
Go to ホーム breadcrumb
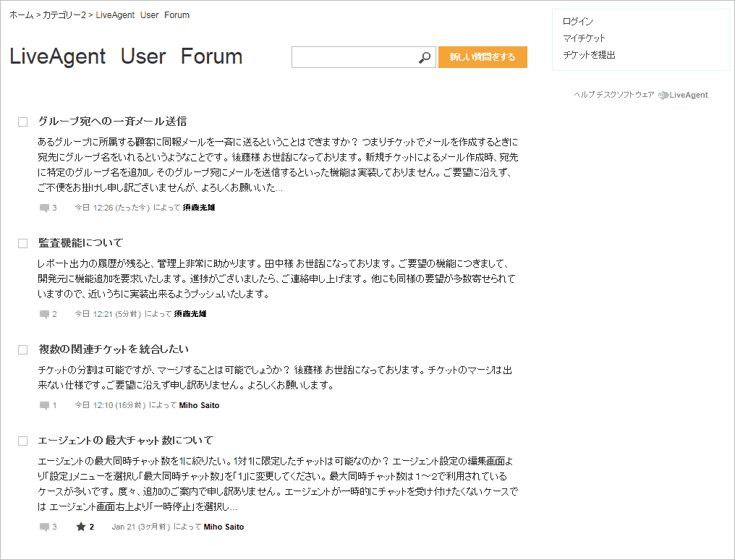22,15
